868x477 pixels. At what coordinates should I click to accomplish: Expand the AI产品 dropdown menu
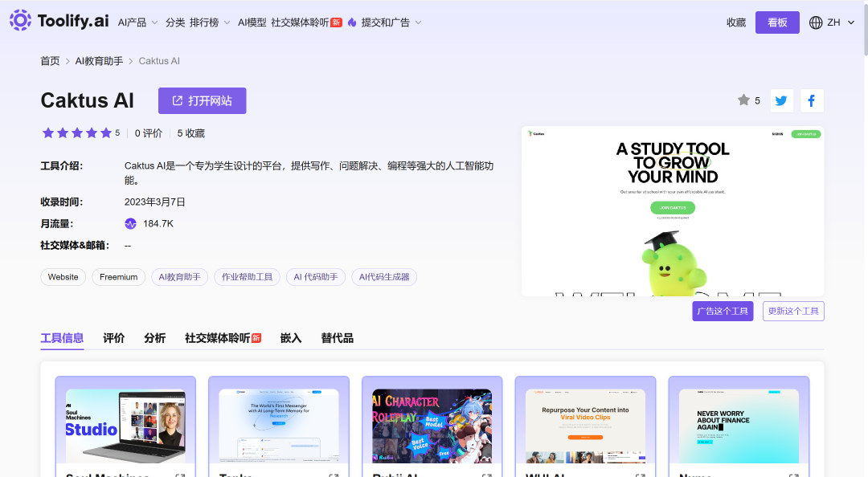coord(138,22)
